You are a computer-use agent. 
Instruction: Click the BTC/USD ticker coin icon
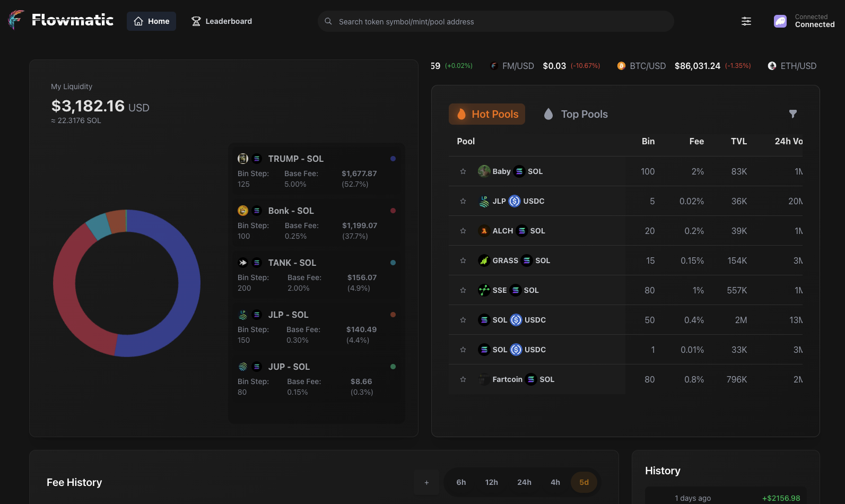621,66
